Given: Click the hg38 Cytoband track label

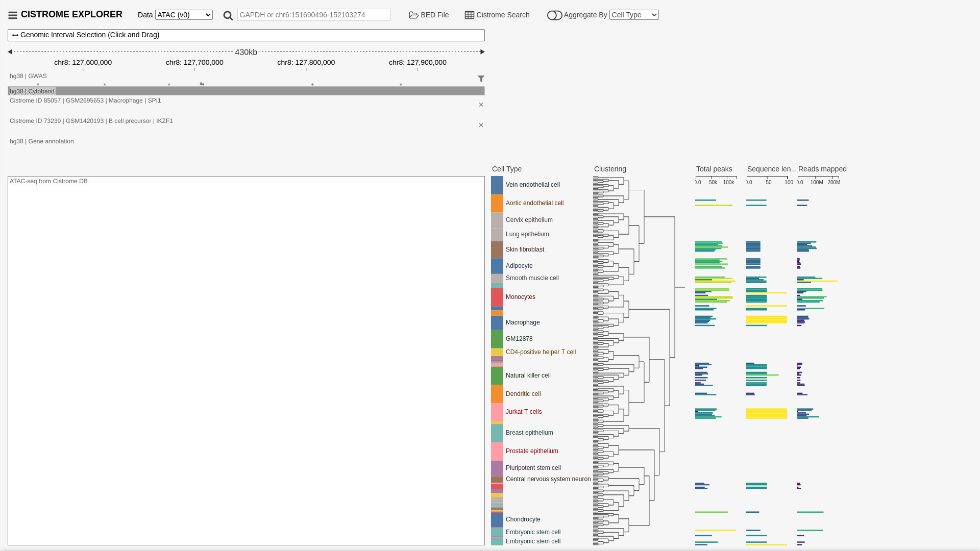Looking at the screenshot, I should click(x=32, y=91).
